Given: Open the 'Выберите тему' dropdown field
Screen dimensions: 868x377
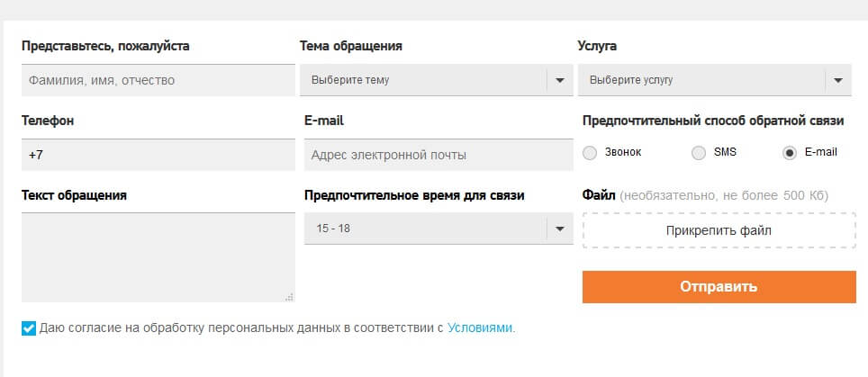Looking at the screenshot, I should tap(423, 80).
